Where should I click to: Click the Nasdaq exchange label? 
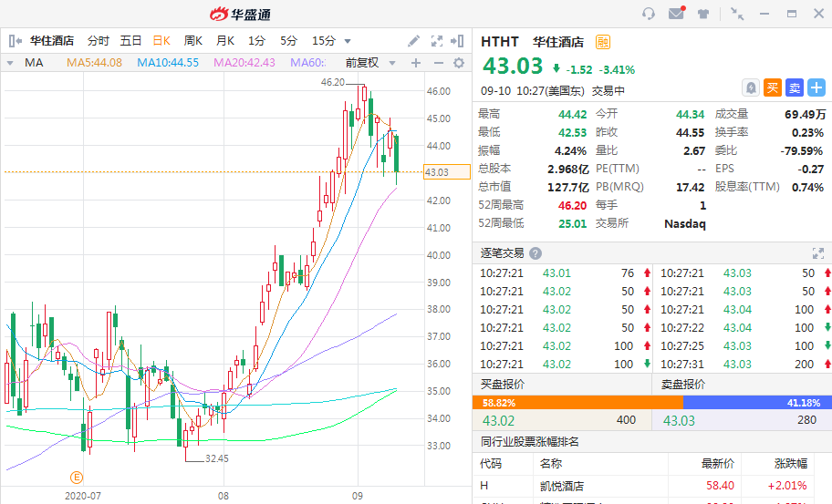(x=685, y=223)
